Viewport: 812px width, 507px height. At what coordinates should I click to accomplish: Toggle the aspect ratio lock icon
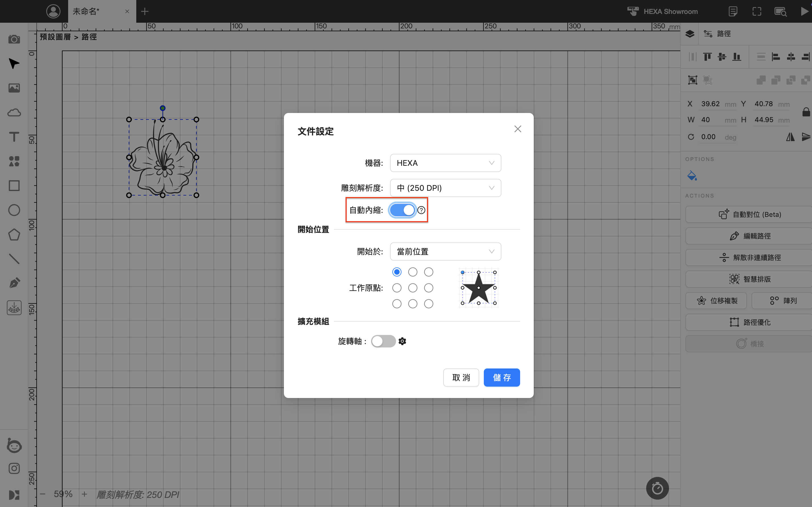point(806,112)
